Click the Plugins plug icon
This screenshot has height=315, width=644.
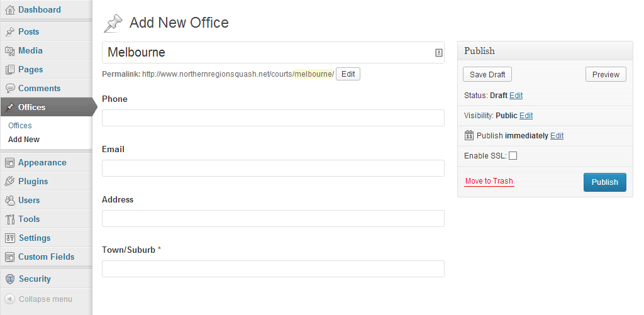tap(9, 182)
